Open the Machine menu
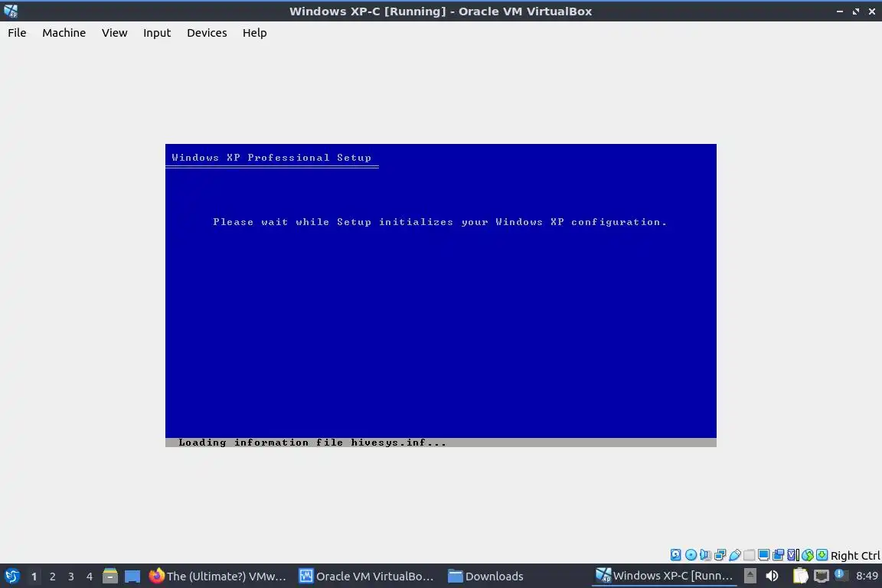This screenshot has height=588, width=882. (64, 33)
